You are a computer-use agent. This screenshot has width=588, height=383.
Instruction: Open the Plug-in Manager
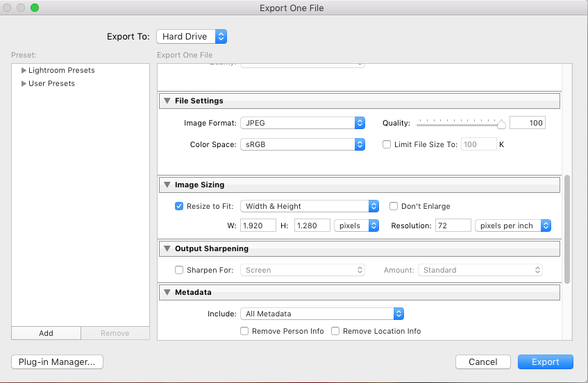coord(58,361)
